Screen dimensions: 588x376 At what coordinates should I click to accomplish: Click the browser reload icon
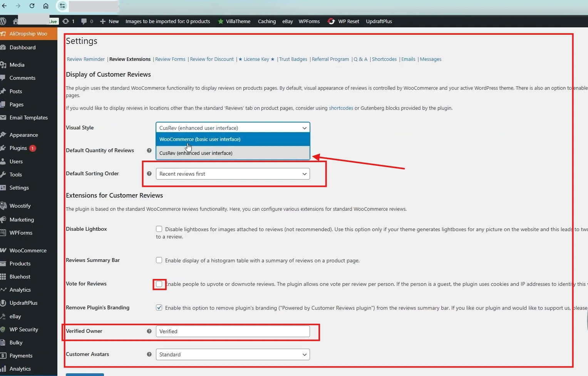click(32, 6)
